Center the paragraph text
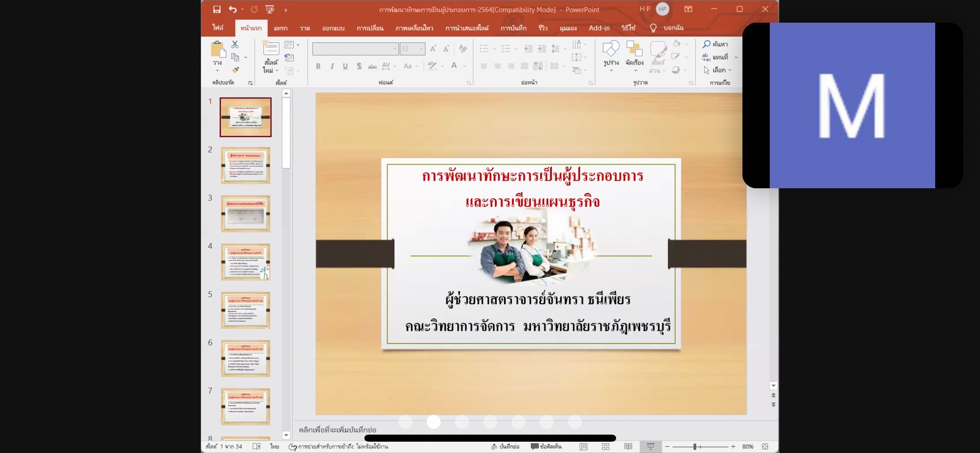This screenshot has width=980, height=453. coord(497,66)
